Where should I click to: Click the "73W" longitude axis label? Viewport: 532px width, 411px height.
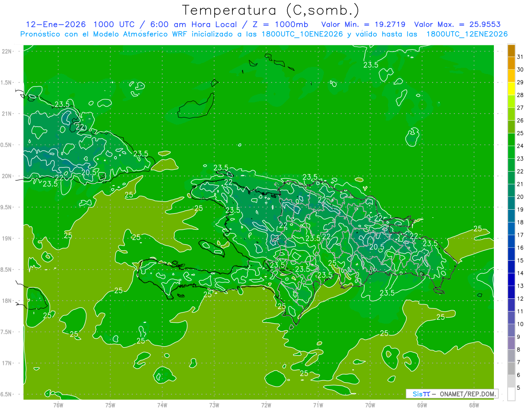[x=214, y=405]
